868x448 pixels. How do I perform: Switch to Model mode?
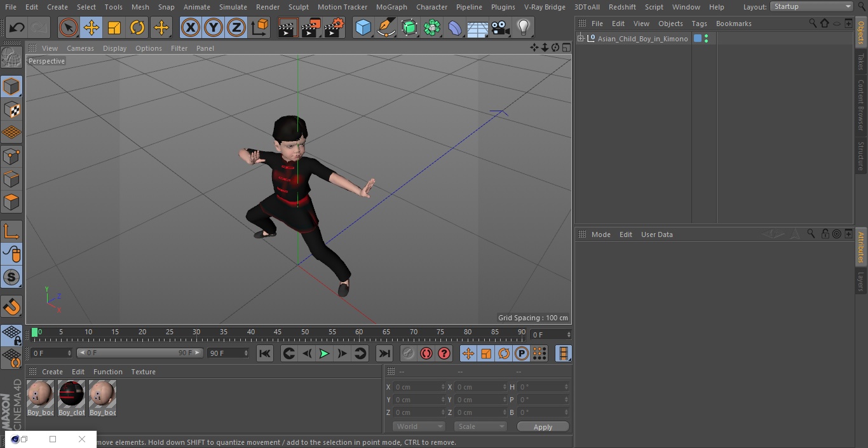(11, 86)
